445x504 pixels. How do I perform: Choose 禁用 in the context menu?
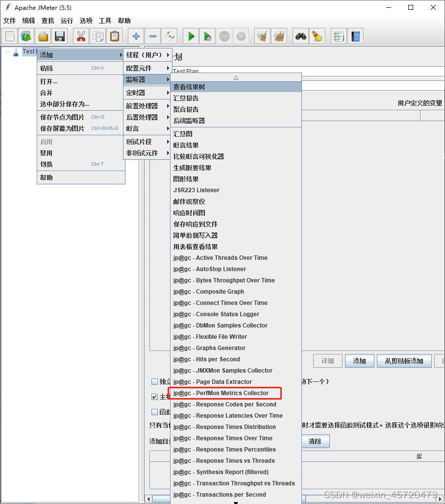pos(81,153)
